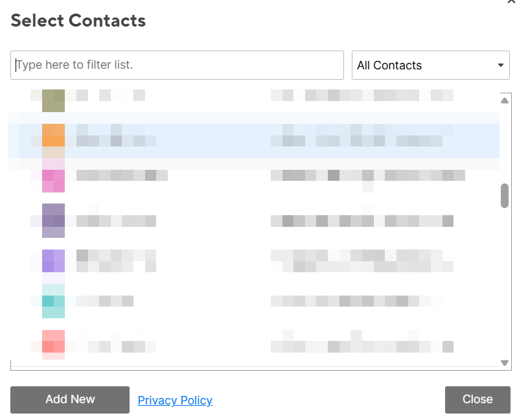Click the Close button at the bottom right
517x420 pixels.
(x=477, y=399)
